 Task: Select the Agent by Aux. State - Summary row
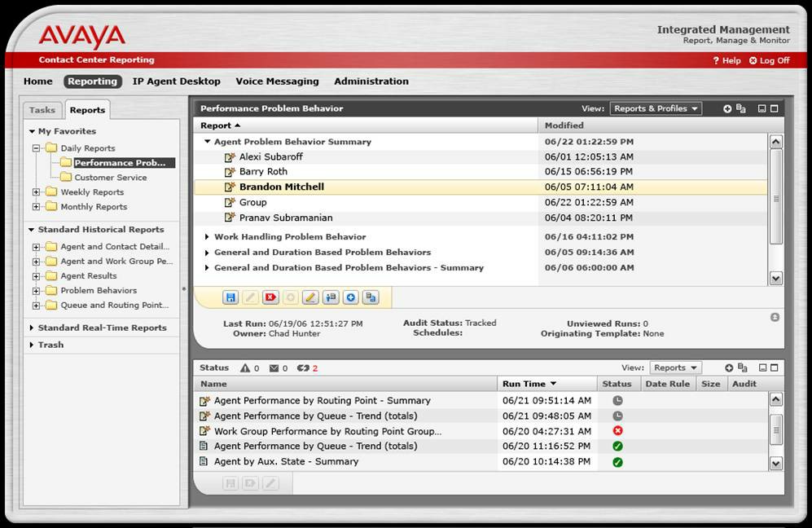click(x=481, y=462)
